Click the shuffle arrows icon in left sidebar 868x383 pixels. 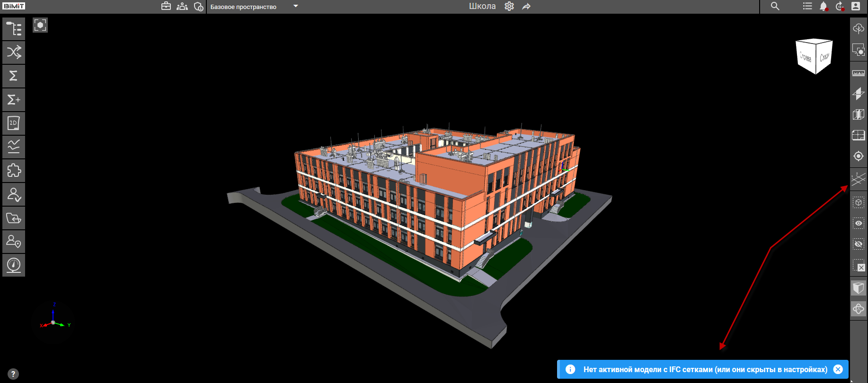pyautogui.click(x=14, y=52)
